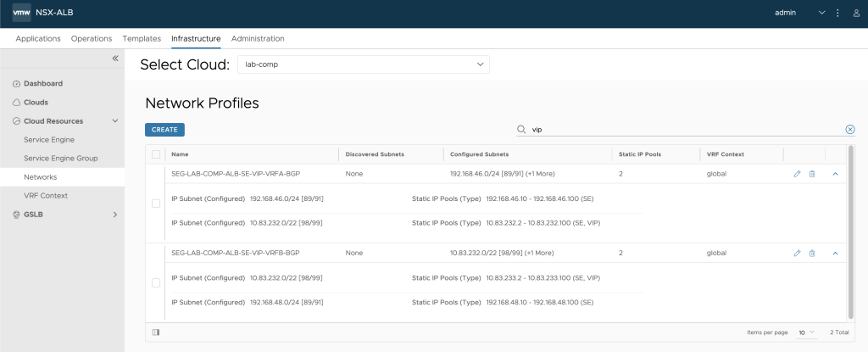This screenshot has width=868, height=352.
Task: Sort by the Name column header
Action: pyautogui.click(x=180, y=154)
